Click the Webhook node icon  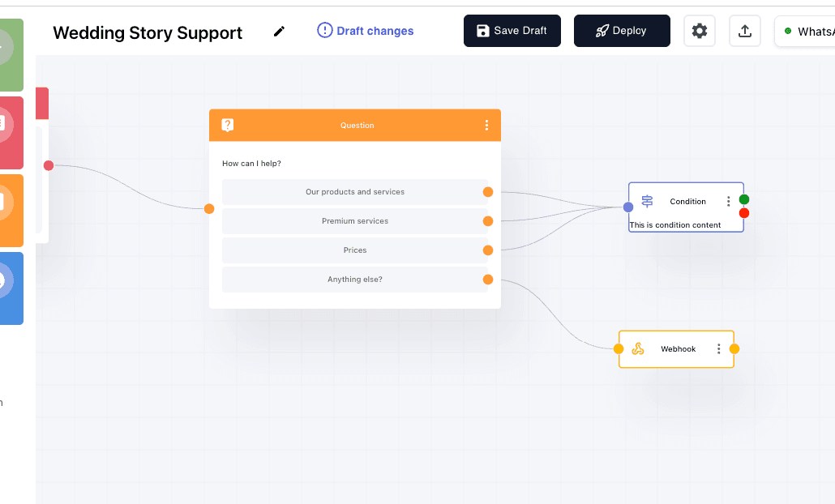637,349
